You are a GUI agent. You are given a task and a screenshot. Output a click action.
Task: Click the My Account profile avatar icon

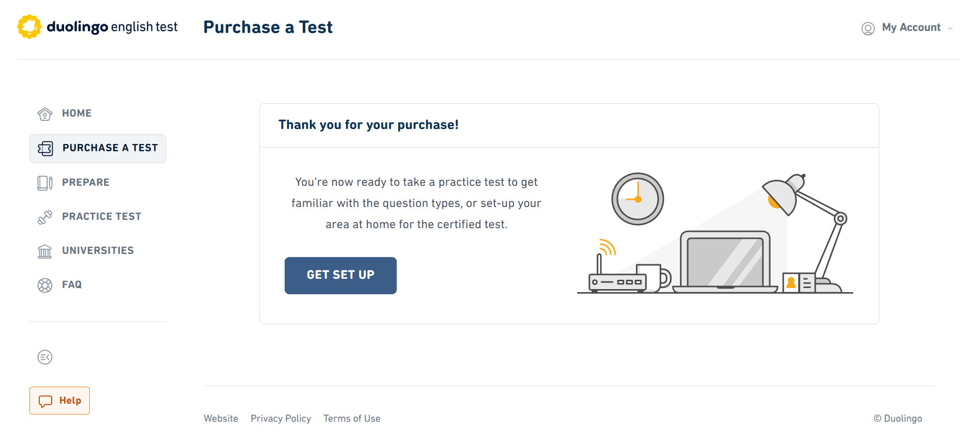click(x=868, y=28)
